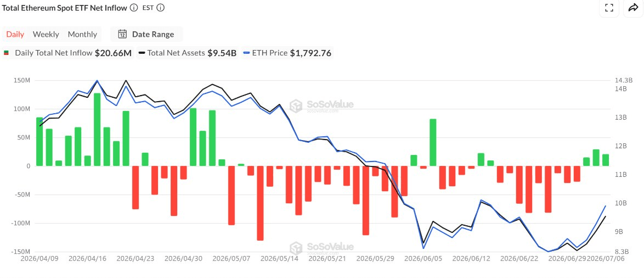Click the blue ETH Price legend swatch

246,53
